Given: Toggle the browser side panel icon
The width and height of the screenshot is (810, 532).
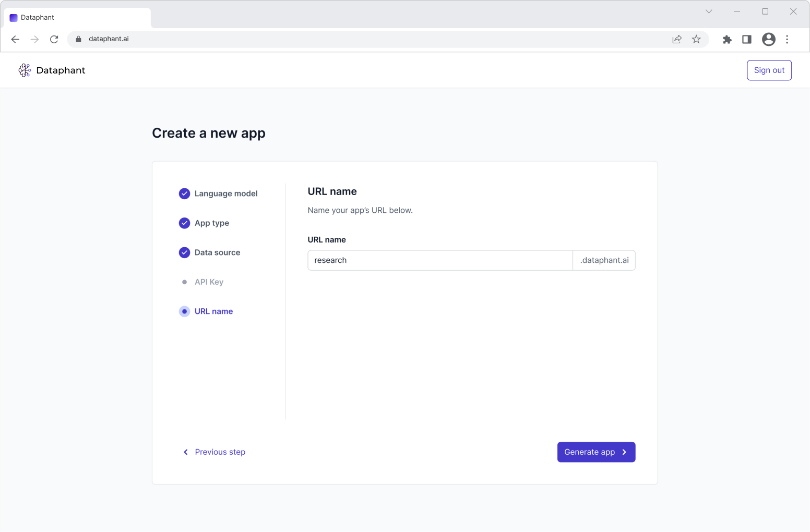Looking at the screenshot, I should (x=747, y=39).
